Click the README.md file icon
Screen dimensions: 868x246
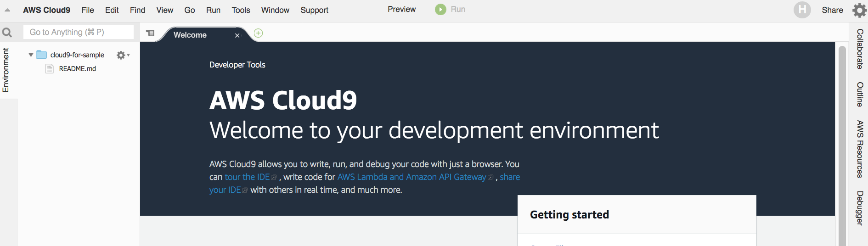pos(50,69)
